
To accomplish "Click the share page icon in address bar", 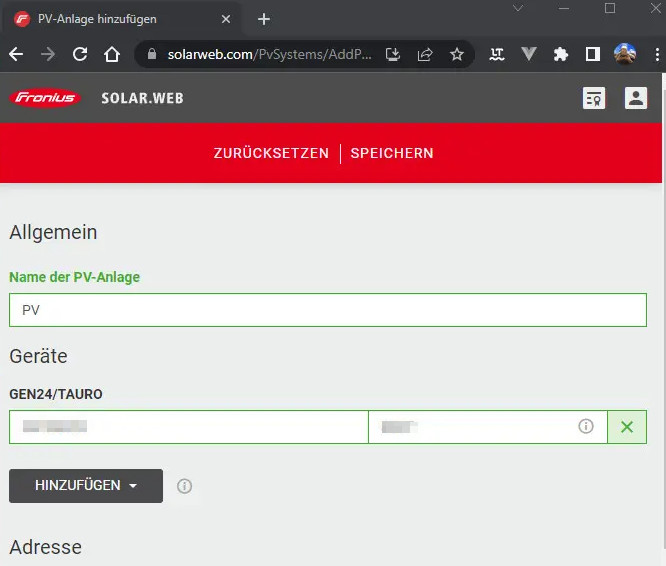I will (x=425, y=55).
